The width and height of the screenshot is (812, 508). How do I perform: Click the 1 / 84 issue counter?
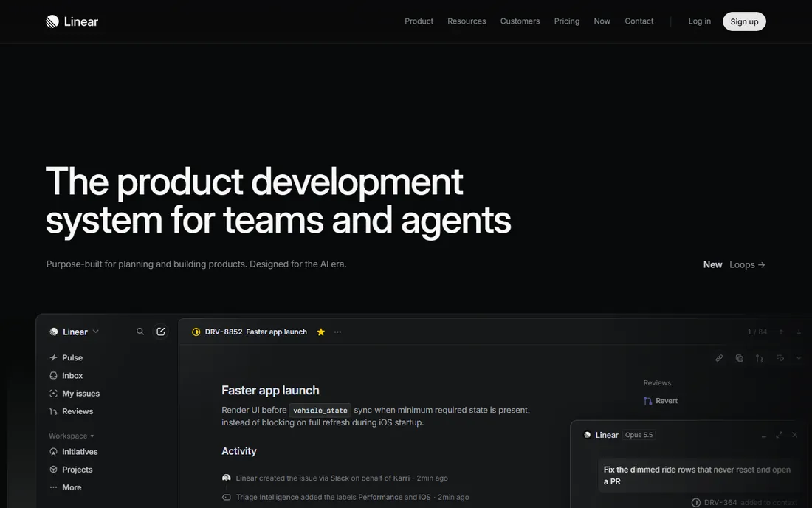pos(757,332)
